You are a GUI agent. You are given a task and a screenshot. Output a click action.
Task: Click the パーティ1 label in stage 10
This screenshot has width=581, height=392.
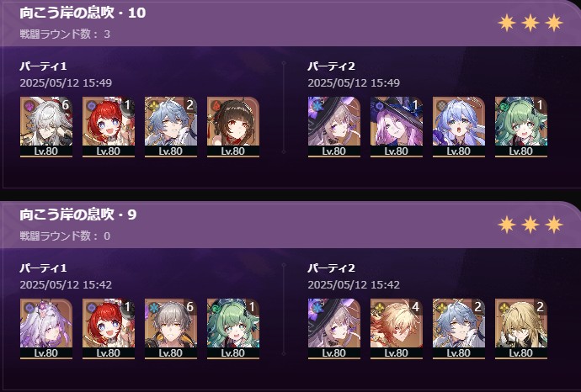(43, 66)
